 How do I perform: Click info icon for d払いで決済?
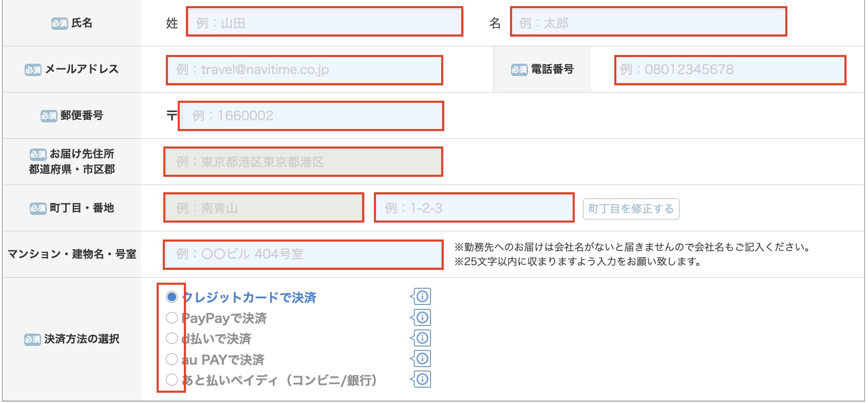click(422, 338)
